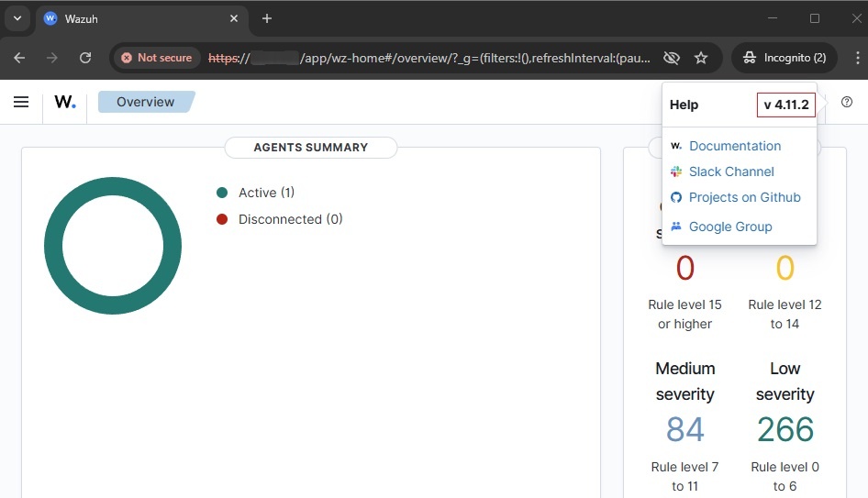Viewport: 868px width, 498px height.
Task: Click the Medium severity heading
Action: pyautogui.click(x=685, y=382)
